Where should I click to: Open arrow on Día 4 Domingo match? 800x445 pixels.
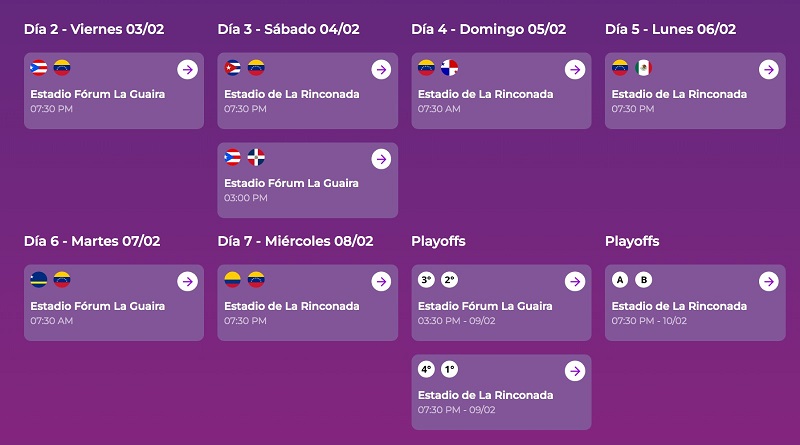point(575,69)
